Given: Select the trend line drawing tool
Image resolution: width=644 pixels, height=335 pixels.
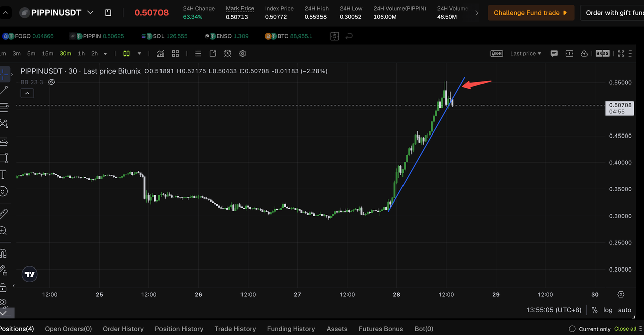Looking at the screenshot, I should (5, 91).
